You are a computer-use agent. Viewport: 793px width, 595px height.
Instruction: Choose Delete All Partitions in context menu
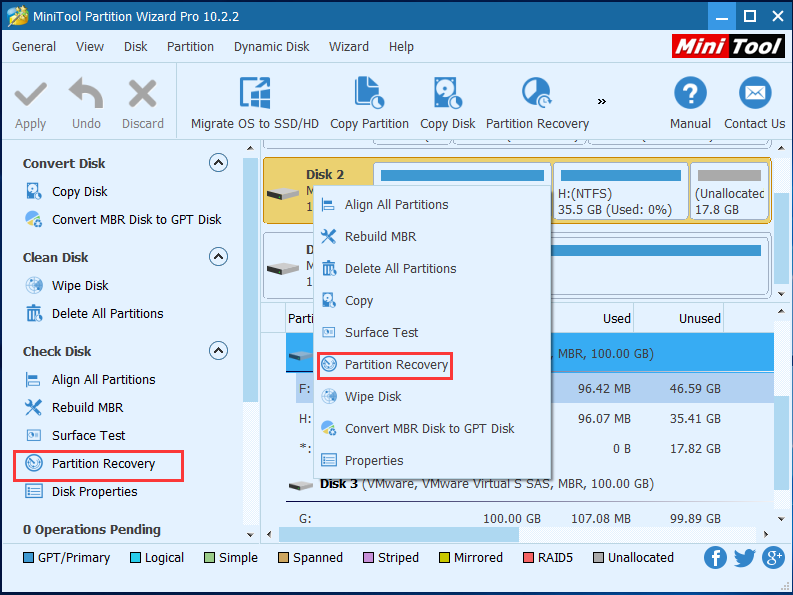pyautogui.click(x=432, y=269)
